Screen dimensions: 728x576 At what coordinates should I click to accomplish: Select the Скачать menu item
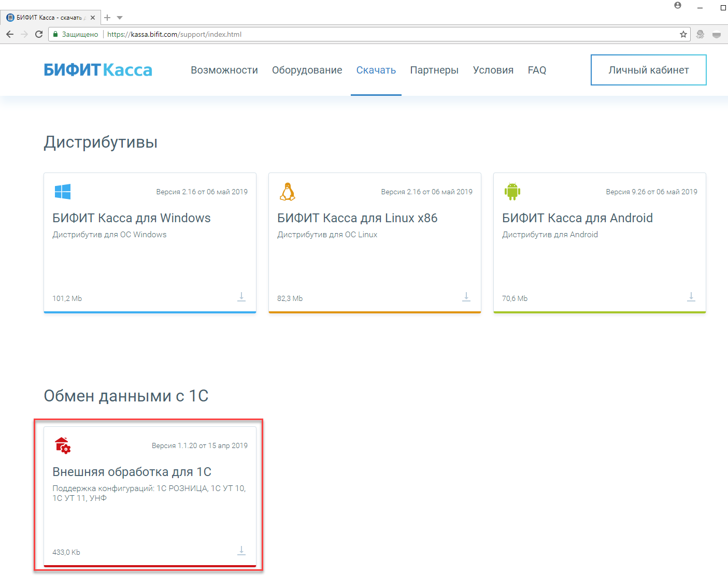click(x=376, y=70)
